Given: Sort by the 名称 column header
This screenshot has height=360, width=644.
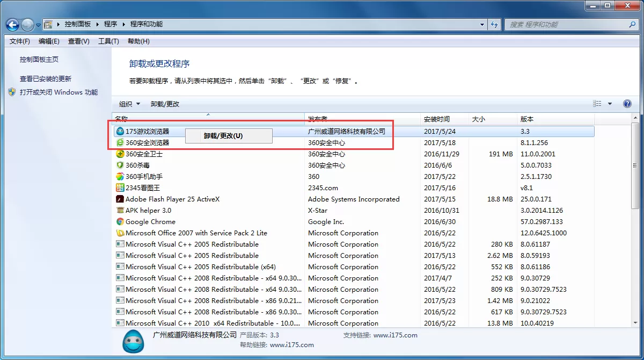Looking at the screenshot, I should 208,119.
